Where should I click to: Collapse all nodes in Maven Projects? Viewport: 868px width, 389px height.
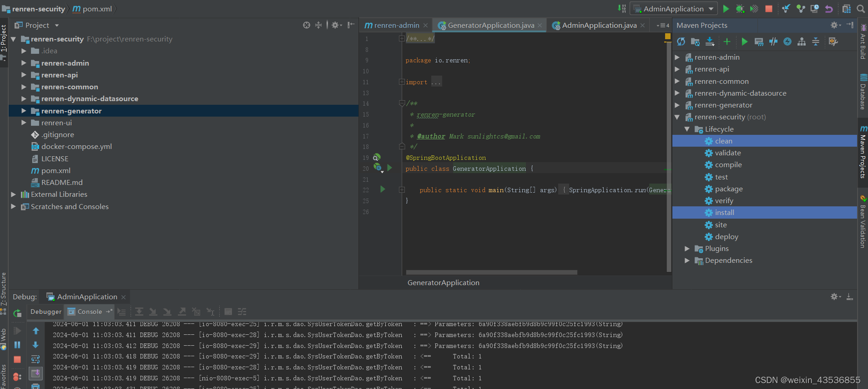point(816,42)
